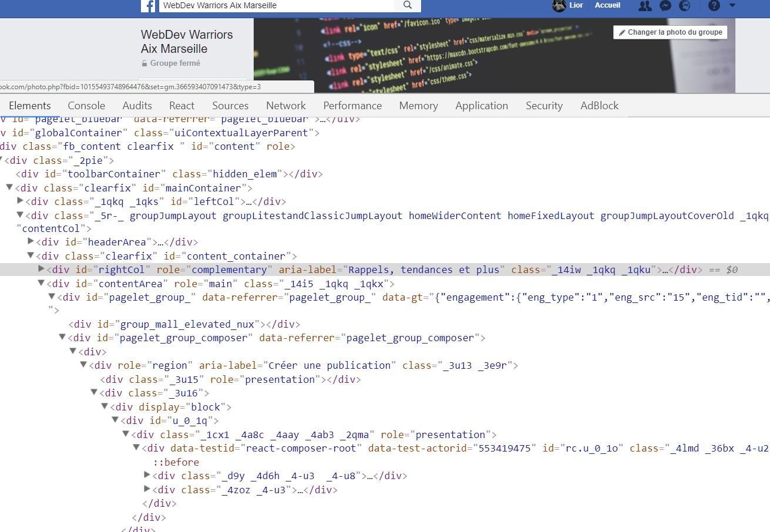The width and height of the screenshot is (770, 532).
Task: Open WebDev Warriors Aix Marseille group title
Action: coord(187,42)
